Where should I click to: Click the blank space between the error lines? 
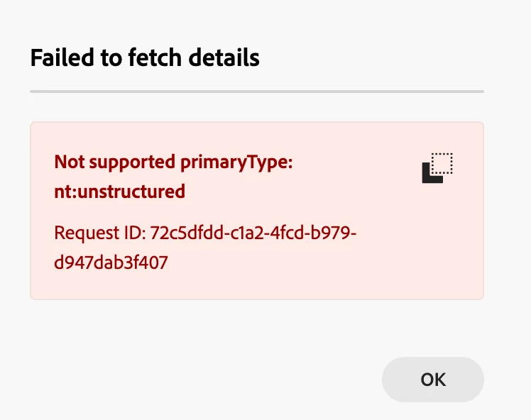click(x=213, y=211)
